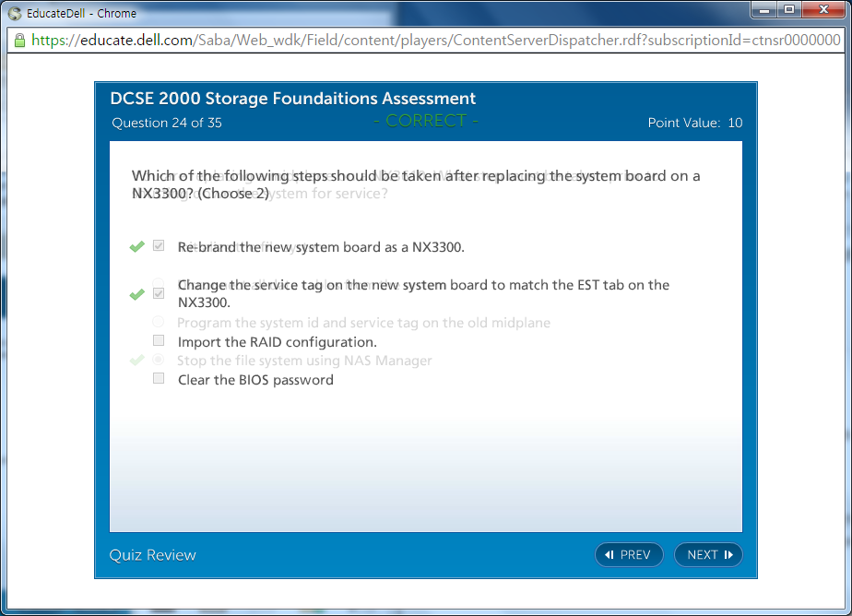This screenshot has width=852, height=616.
Task: Toggle the Re-brand new system board checkbox
Action: tap(159, 246)
